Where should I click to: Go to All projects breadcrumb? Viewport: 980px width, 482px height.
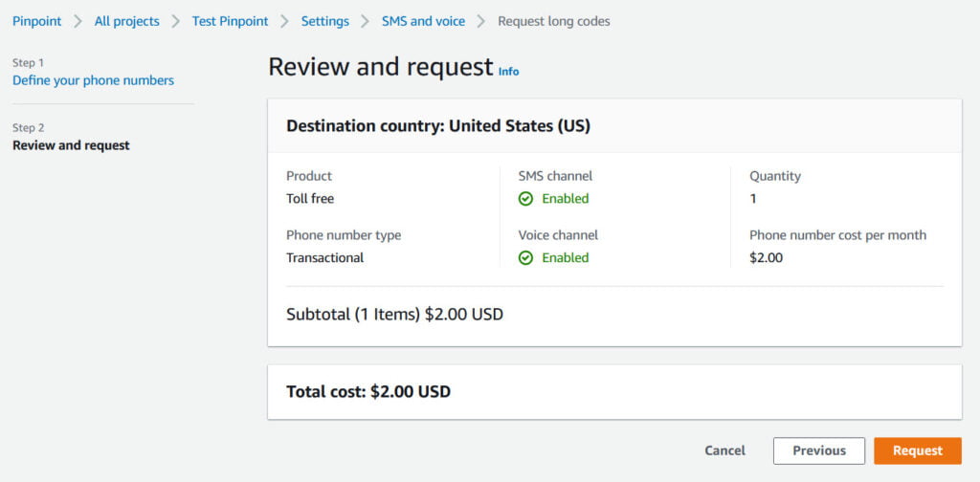[x=127, y=21]
